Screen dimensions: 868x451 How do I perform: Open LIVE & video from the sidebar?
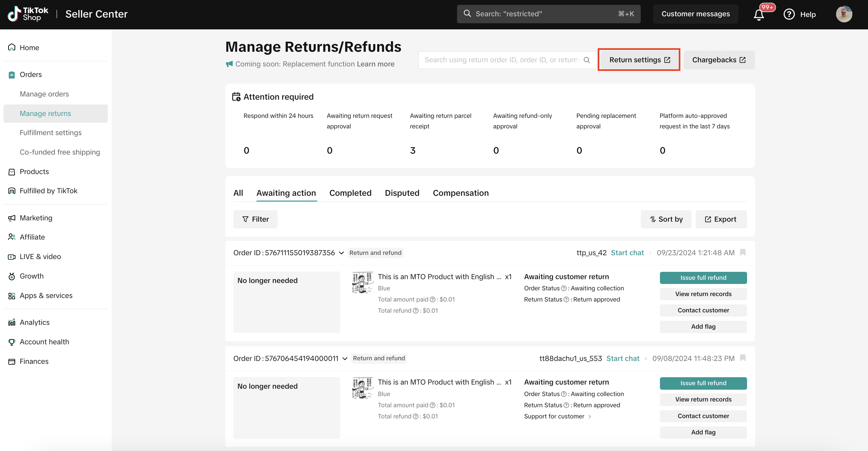(x=40, y=256)
